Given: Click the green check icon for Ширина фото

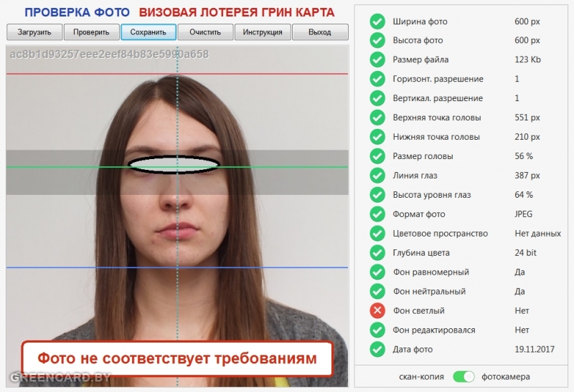Looking at the screenshot, I should click(377, 21).
